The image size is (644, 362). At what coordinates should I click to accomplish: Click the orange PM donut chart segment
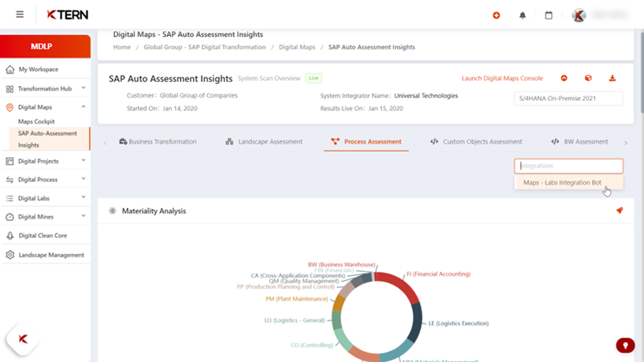coord(339,303)
